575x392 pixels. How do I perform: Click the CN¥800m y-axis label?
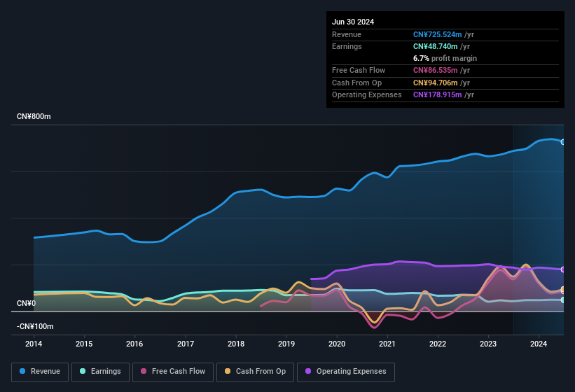coord(34,116)
